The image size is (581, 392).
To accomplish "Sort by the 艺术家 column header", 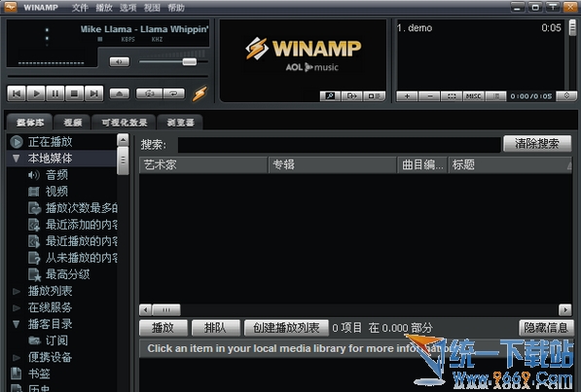I will point(203,165).
